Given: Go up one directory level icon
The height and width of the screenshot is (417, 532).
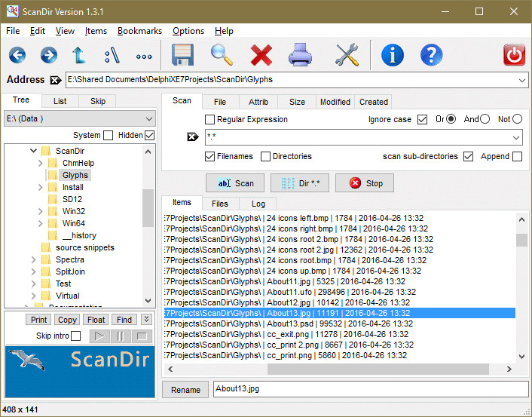Looking at the screenshot, I should (79, 55).
